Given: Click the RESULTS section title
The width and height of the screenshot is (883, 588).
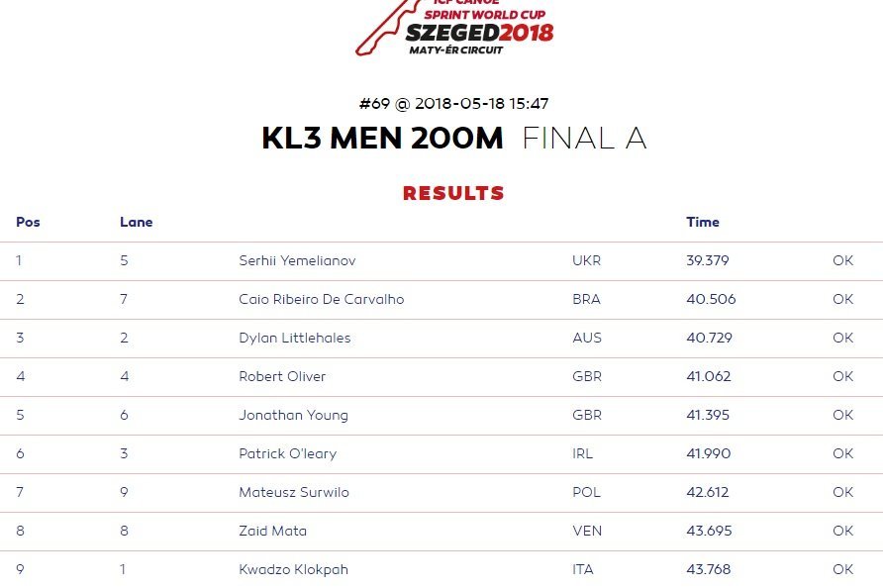Looking at the screenshot, I should pyautogui.click(x=453, y=193).
